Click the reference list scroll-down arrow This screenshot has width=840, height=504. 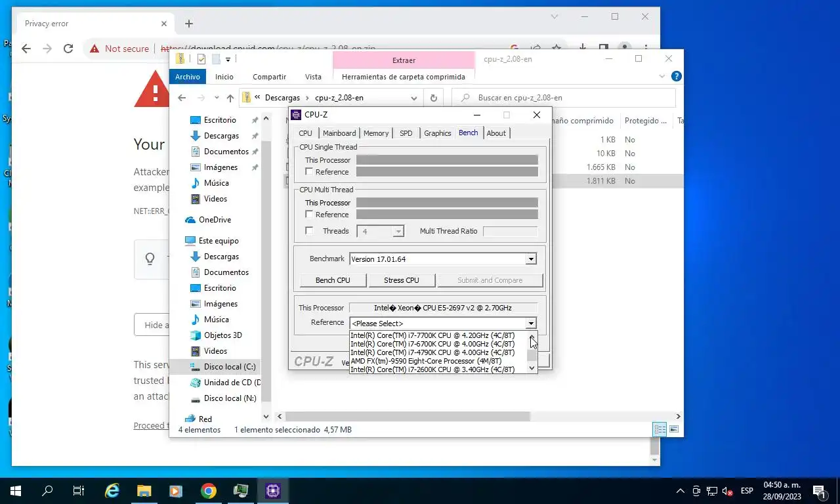click(x=532, y=368)
